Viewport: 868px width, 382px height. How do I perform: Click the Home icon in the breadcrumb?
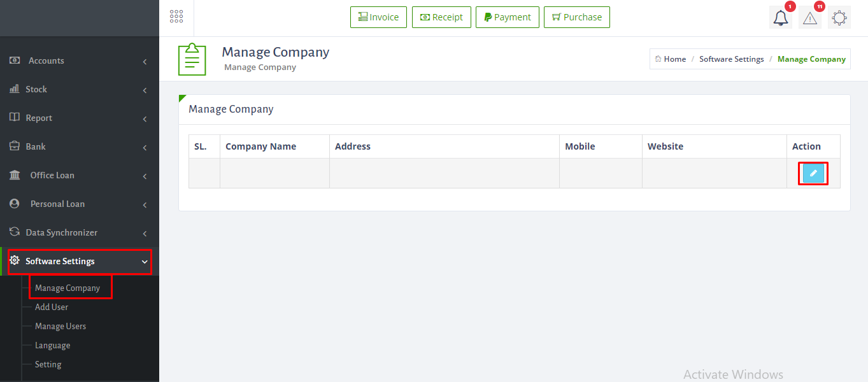658,59
